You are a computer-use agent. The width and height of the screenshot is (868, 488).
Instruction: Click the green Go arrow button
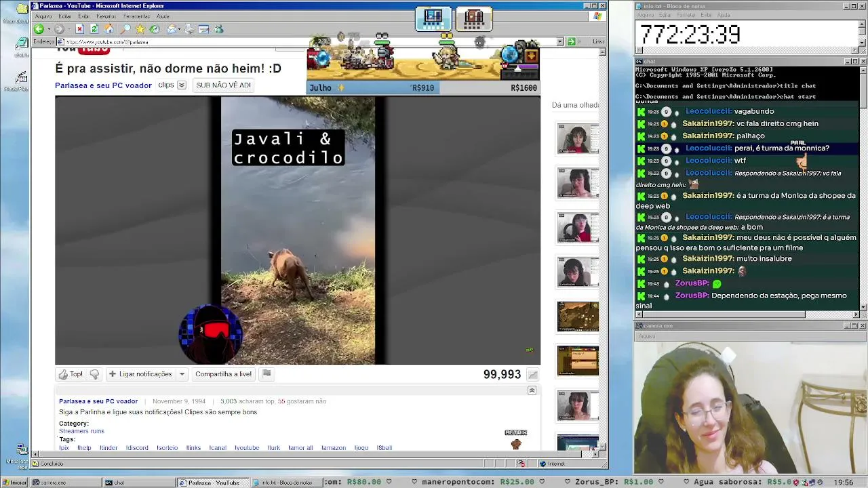tap(572, 41)
